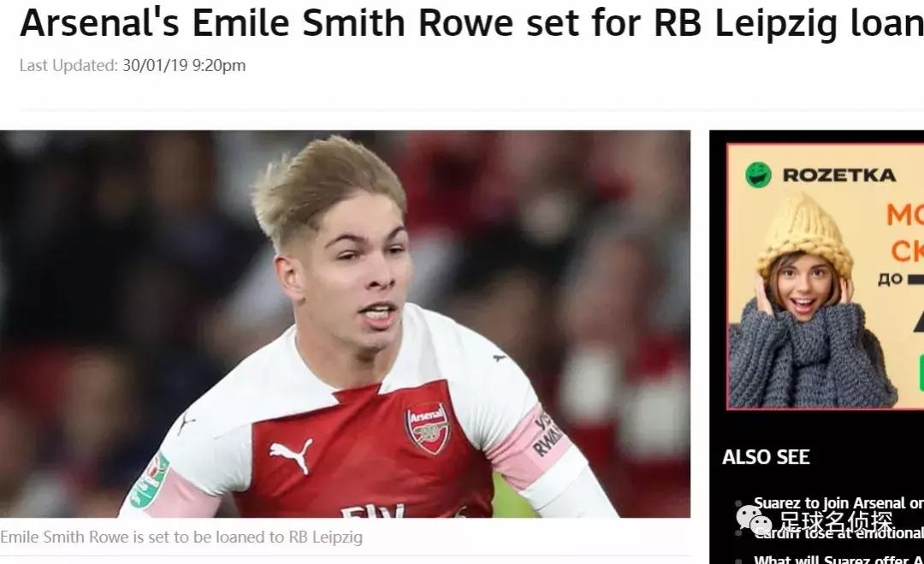Open the 'What will Suarez offer' related story
Viewport: 924px width, 564px height.
click(x=838, y=559)
